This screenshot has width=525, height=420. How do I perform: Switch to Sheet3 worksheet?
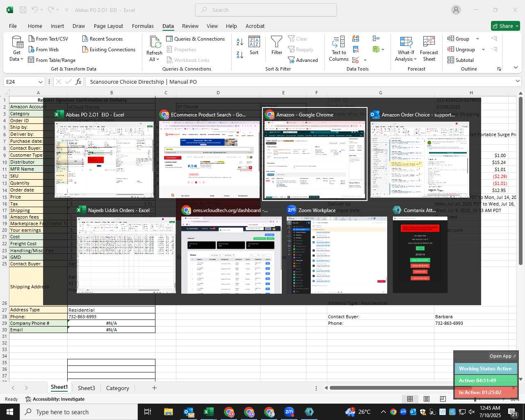[87, 388]
